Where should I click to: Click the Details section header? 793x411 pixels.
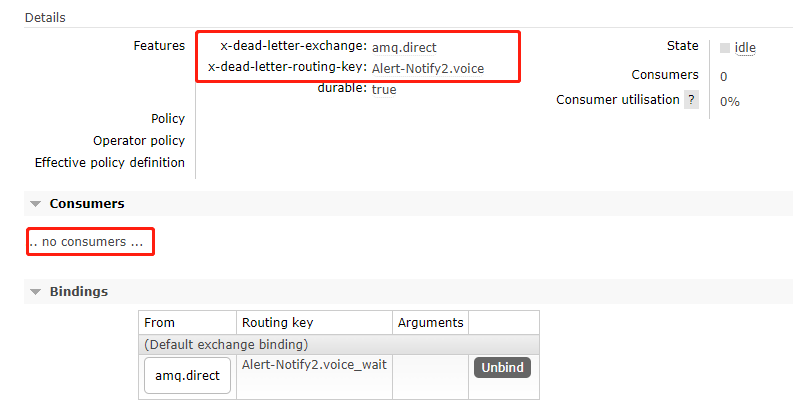(x=47, y=18)
